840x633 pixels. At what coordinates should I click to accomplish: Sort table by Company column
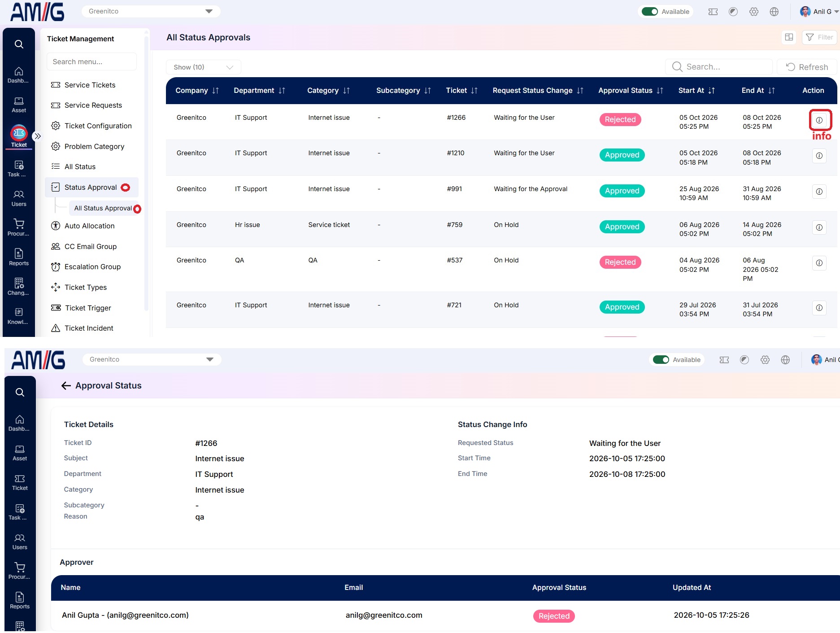coord(215,91)
